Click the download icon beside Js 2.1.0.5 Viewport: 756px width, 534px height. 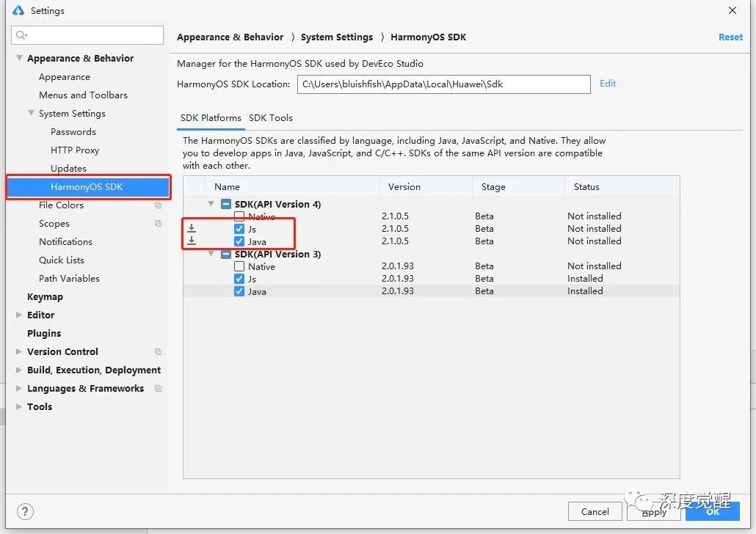coord(192,228)
